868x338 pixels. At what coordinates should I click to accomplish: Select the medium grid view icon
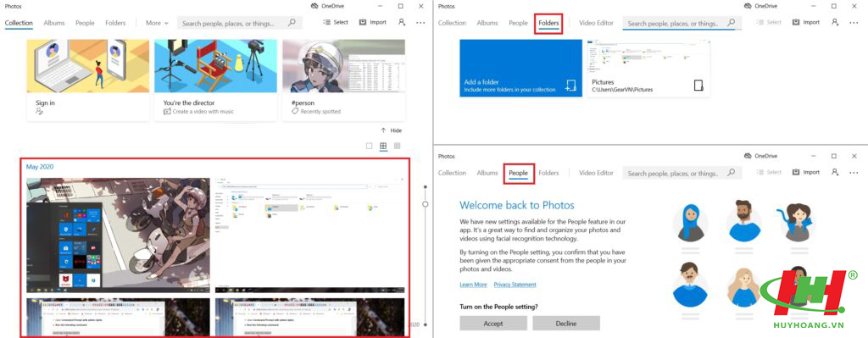click(383, 146)
